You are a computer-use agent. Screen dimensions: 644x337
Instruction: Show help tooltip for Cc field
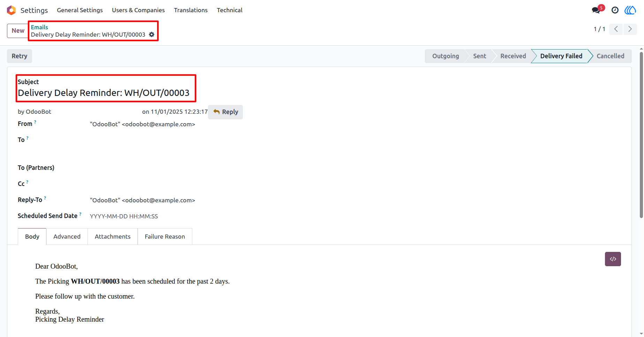pyautogui.click(x=28, y=182)
